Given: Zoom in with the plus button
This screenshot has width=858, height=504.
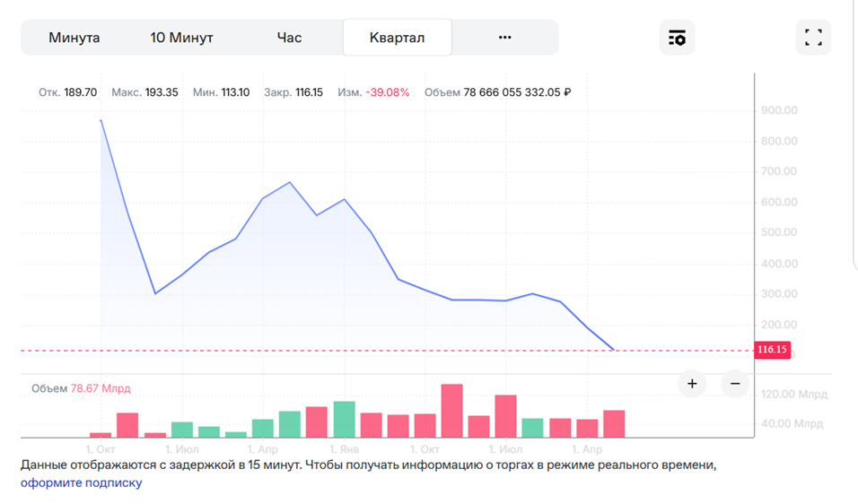Looking at the screenshot, I should (x=692, y=384).
